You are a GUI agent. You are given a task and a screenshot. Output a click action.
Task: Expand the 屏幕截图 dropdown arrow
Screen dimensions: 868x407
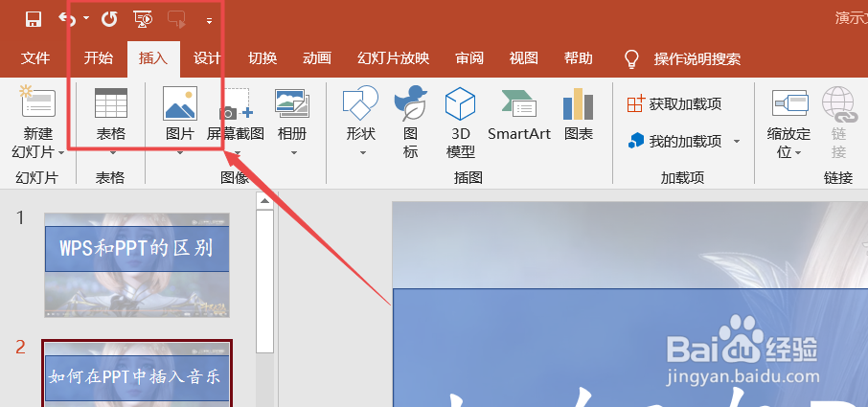tap(236, 153)
